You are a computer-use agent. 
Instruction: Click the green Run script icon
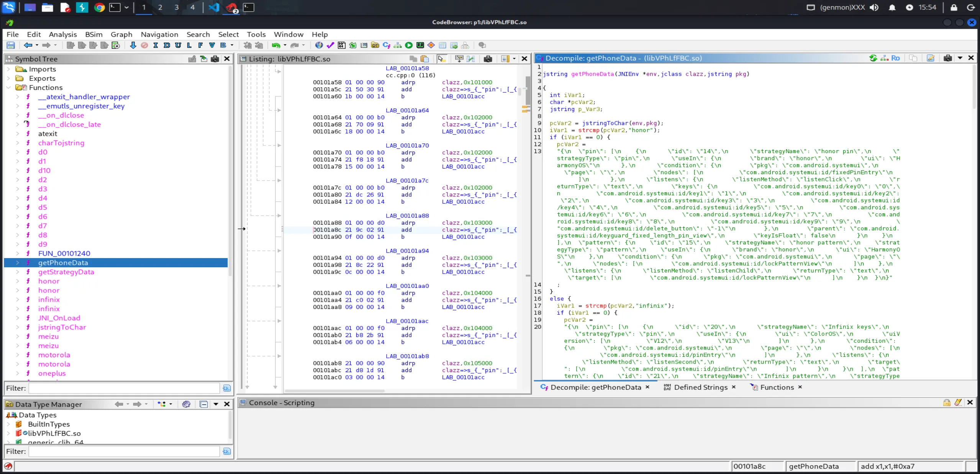[409, 45]
